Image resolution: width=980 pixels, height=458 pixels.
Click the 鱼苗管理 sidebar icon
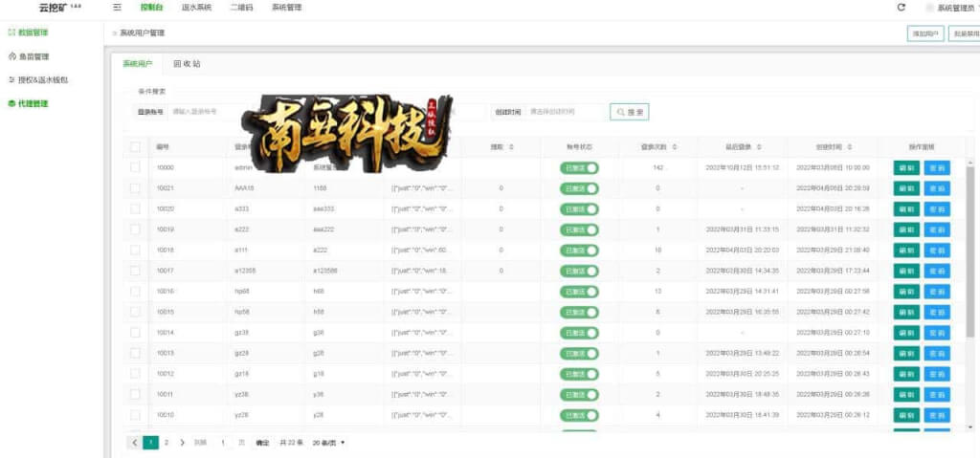(11, 56)
